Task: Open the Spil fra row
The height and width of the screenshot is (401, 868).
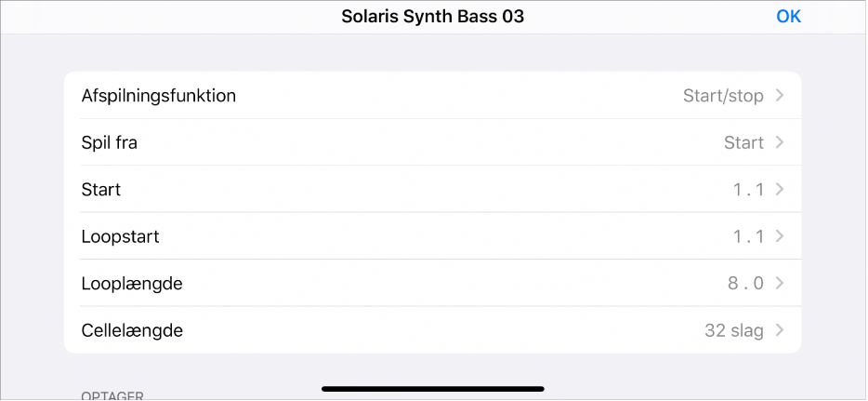Action: [x=110, y=142]
